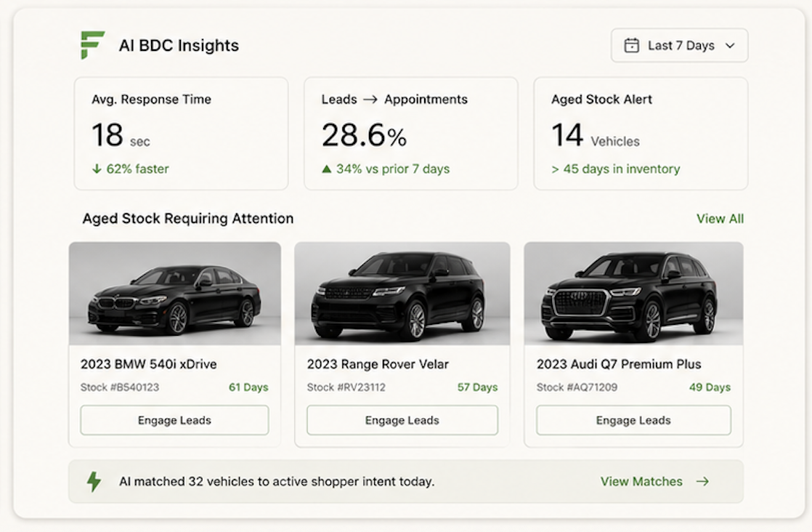Click the calendar icon in date selector
The image size is (812, 532).
click(x=631, y=46)
